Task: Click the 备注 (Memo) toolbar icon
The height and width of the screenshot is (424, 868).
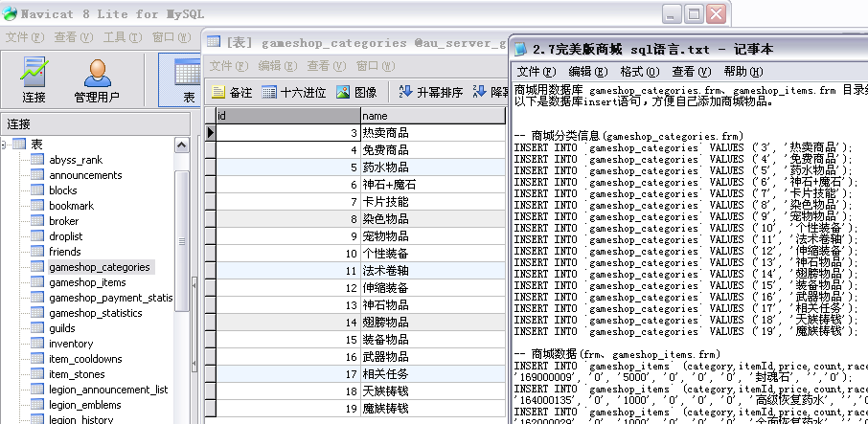Action: click(x=231, y=93)
